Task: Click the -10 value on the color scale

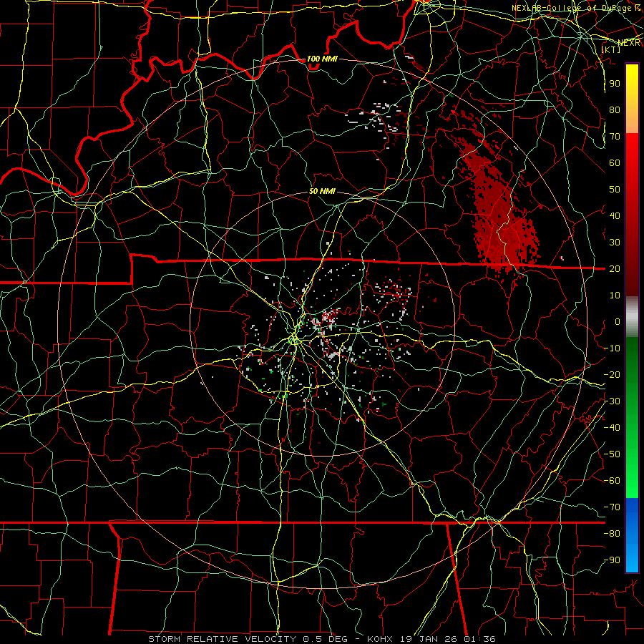Action: point(612,348)
